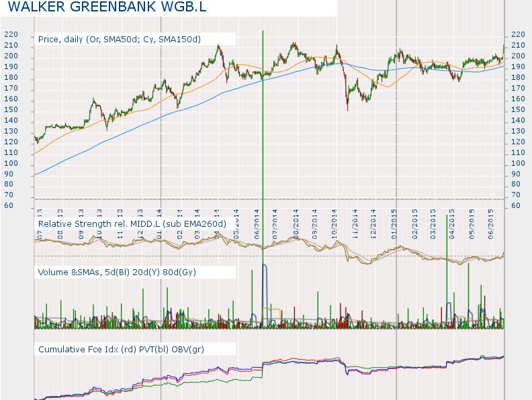532x400 pixels.
Task: Click the 220 value on the right price axis
Action: click(518, 35)
